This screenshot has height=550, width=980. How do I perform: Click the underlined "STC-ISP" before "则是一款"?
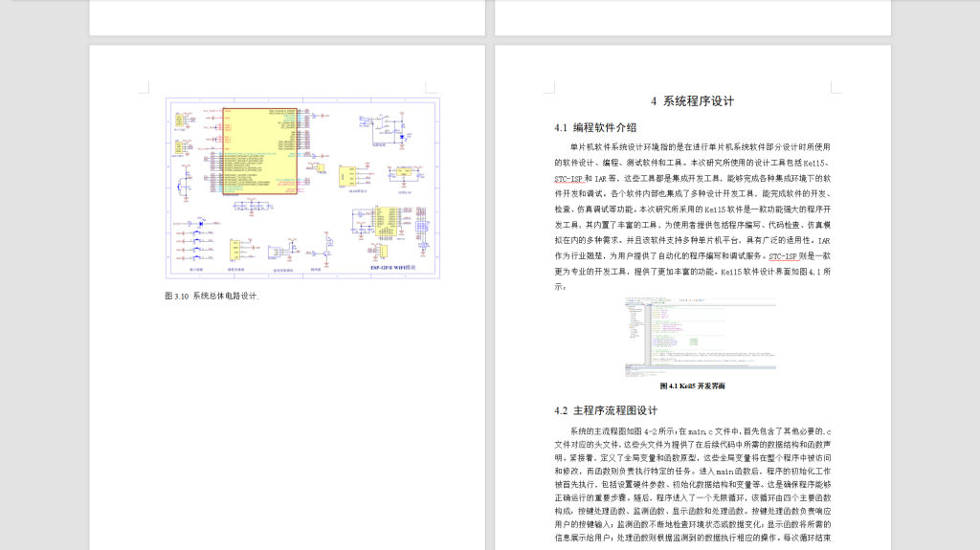783,256
